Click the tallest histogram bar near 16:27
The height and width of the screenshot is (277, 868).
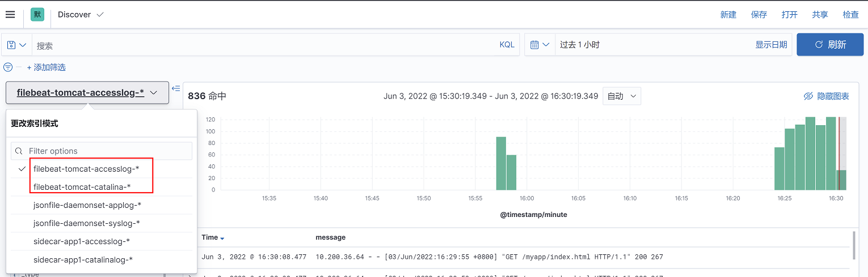click(x=810, y=153)
